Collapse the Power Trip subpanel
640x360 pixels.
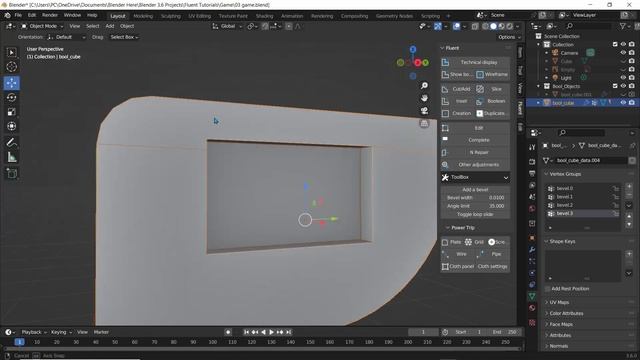[463, 228]
